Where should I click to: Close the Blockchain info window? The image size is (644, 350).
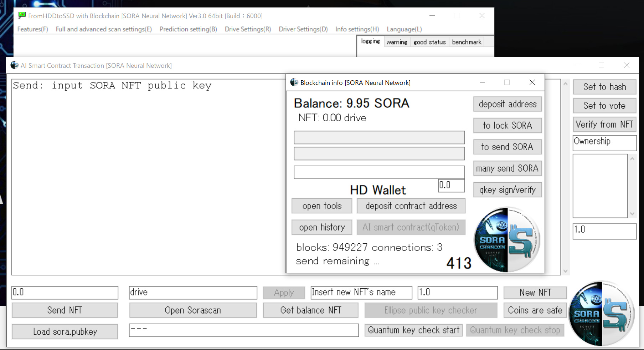[532, 82]
